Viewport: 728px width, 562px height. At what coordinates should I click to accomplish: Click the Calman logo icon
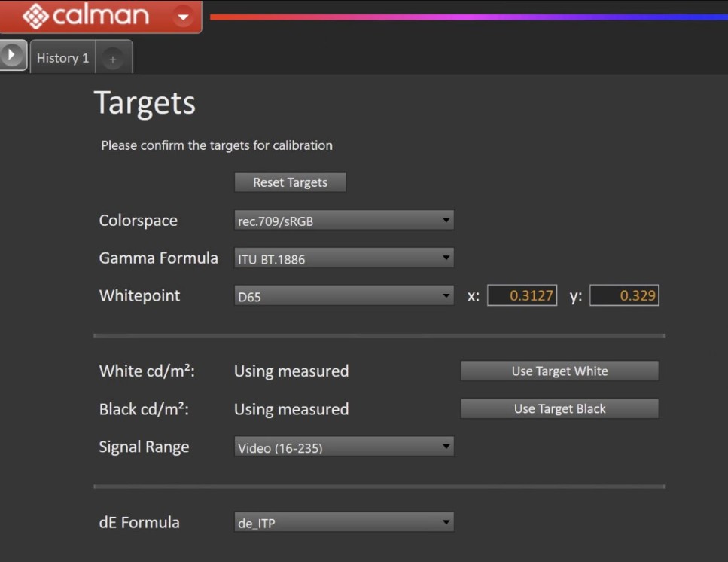(x=35, y=15)
